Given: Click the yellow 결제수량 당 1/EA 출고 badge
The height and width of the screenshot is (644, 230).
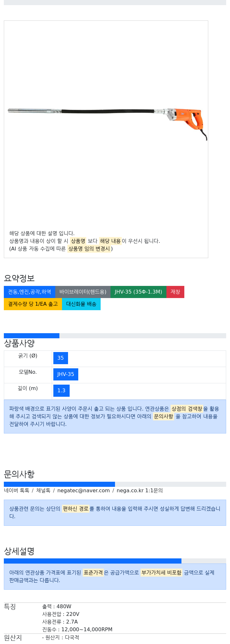Looking at the screenshot, I should point(33,304).
